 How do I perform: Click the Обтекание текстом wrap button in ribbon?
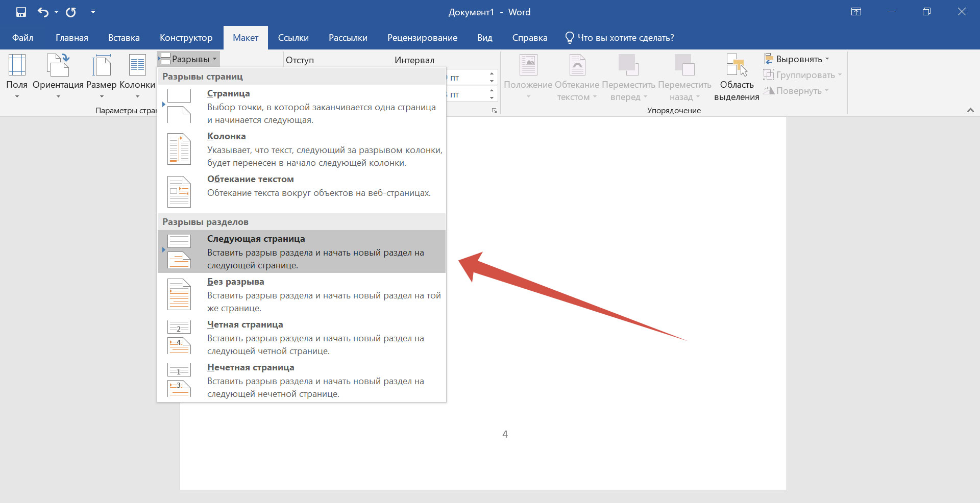[x=577, y=77]
